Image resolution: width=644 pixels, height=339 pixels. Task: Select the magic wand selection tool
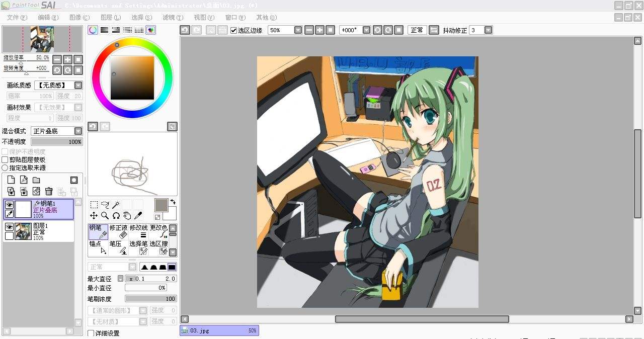coord(116,205)
